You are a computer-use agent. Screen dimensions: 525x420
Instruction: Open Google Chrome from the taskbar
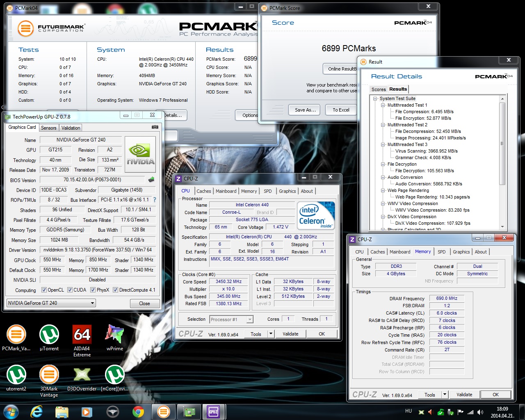click(138, 412)
